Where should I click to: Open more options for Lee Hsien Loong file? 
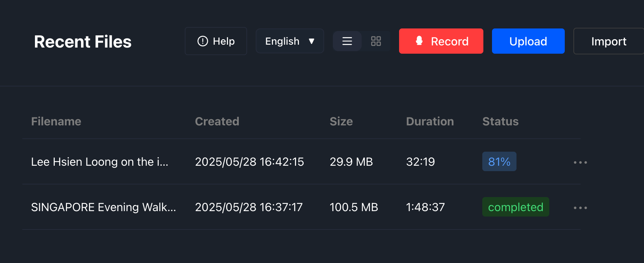click(580, 162)
